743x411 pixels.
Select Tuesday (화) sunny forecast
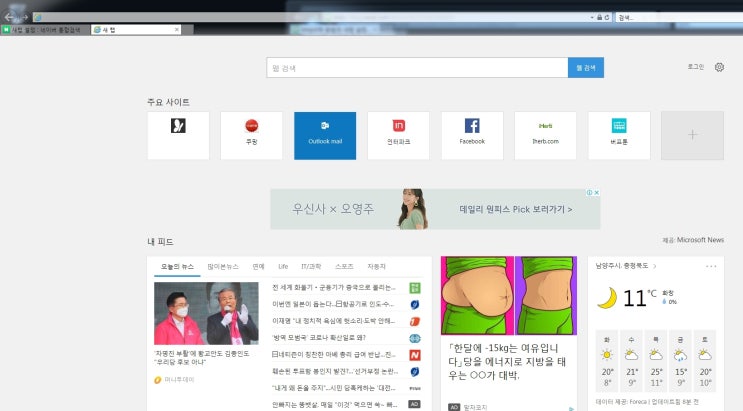pos(607,355)
